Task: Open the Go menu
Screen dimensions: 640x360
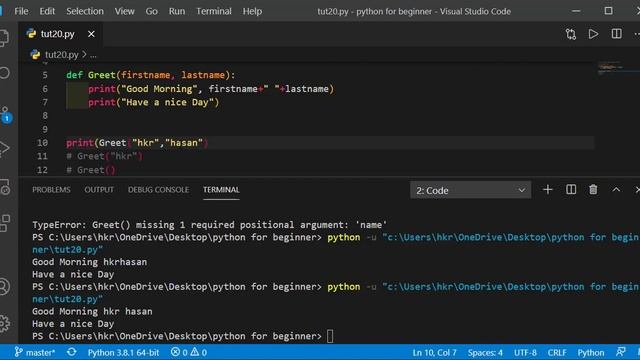Action: 151,11
